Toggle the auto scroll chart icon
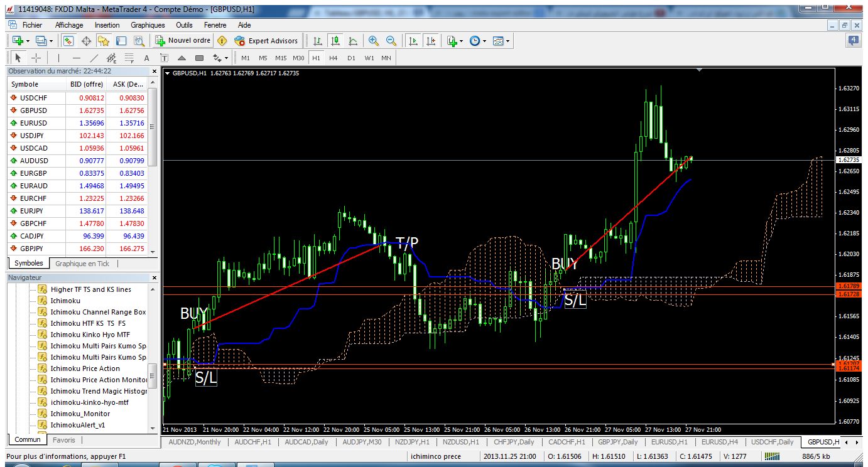This screenshot has width=868, height=467. point(413,41)
